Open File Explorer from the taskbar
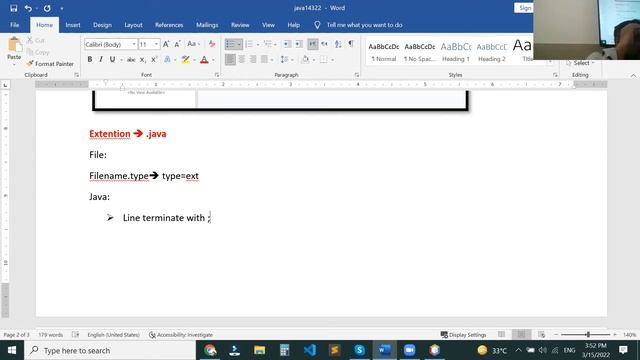This screenshot has height=360, width=640. click(x=260, y=350)
